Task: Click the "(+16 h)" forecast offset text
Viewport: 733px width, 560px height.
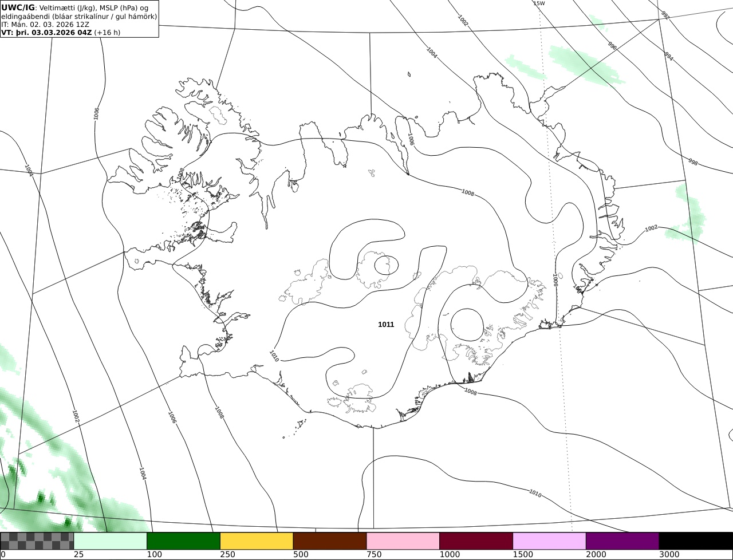Action: pyautogui.click(x=107, y=33)
